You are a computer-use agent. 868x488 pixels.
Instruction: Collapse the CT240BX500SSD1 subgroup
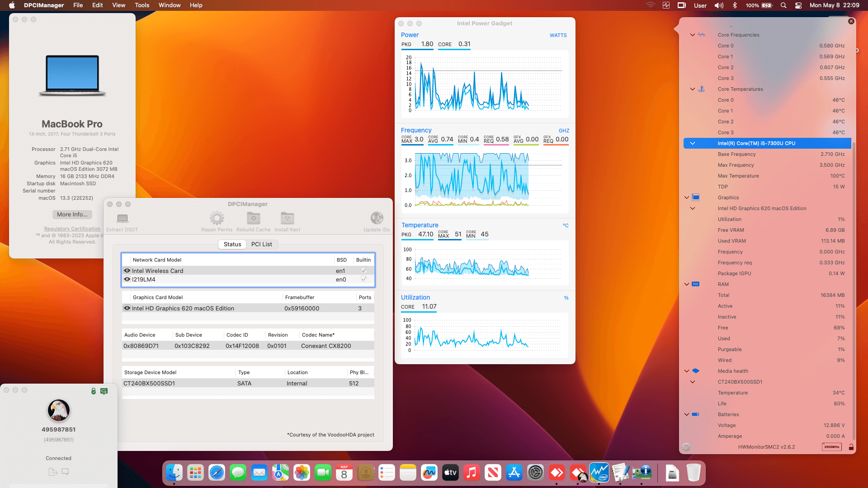(692, 382)
